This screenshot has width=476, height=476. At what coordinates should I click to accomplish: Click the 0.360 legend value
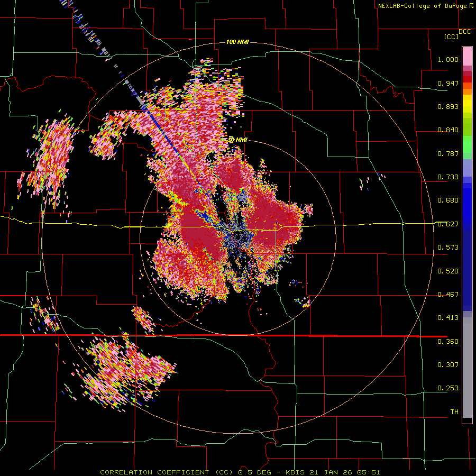point(448,342)
